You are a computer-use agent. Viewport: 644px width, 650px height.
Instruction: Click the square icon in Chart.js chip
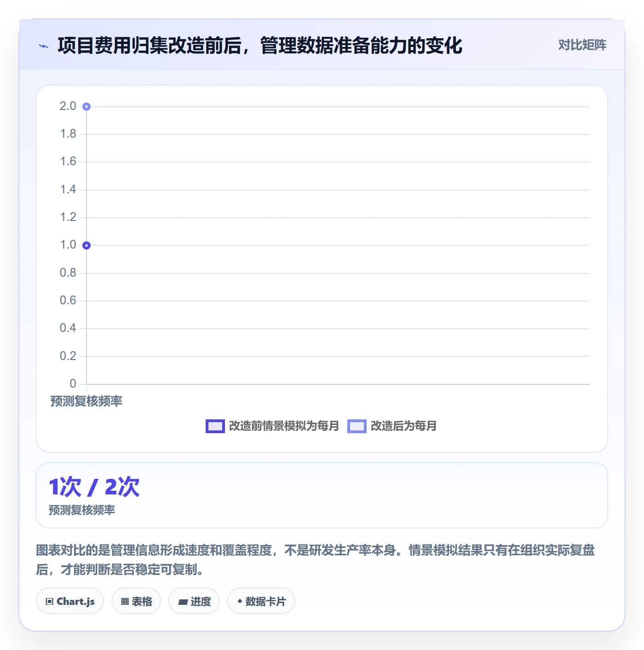coord(50,601)
